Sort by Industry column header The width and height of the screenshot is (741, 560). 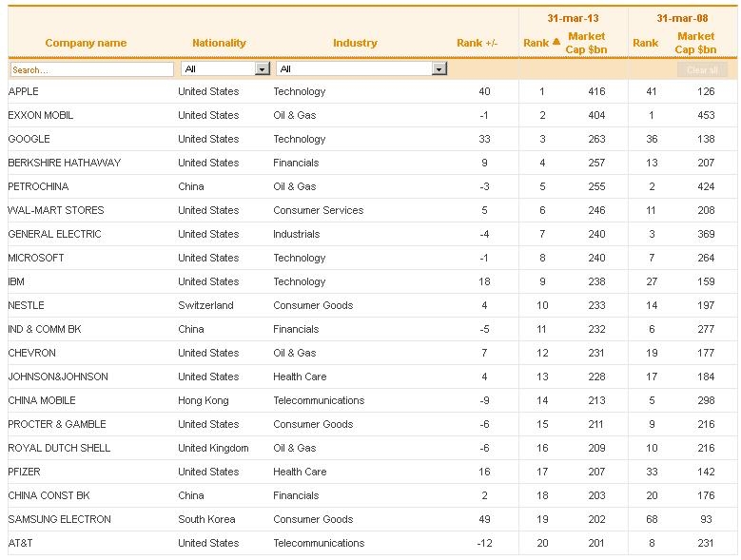(355, 43)
